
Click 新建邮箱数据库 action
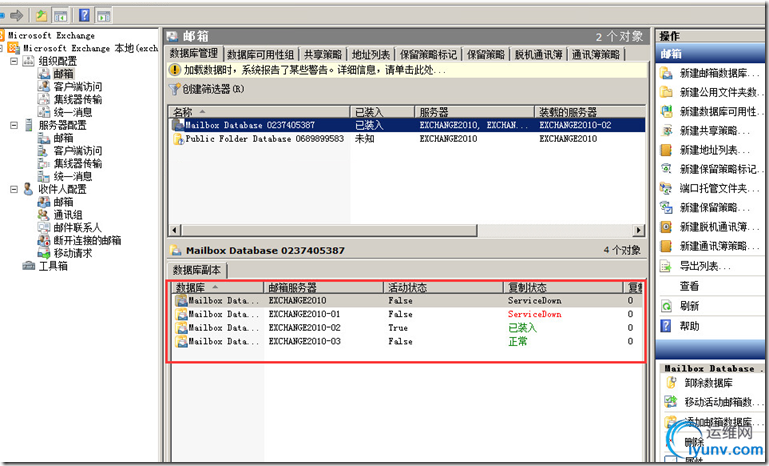pyautogui.click(x=711, y=74)
